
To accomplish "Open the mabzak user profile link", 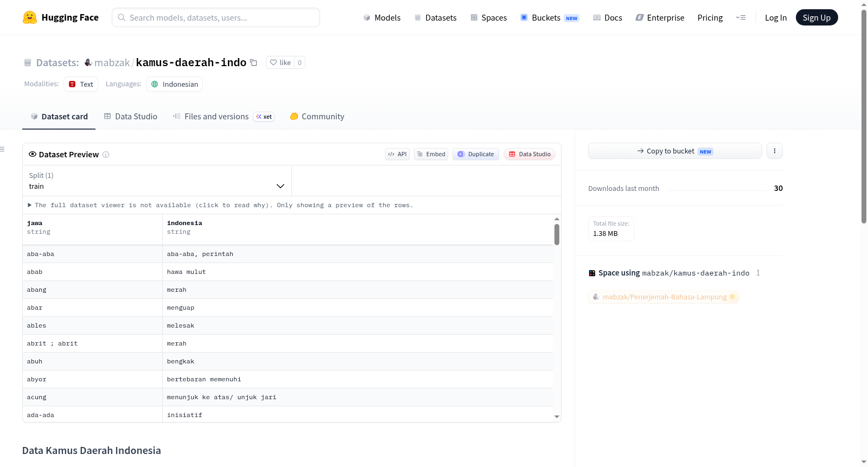I will click(x=112, y=62).
